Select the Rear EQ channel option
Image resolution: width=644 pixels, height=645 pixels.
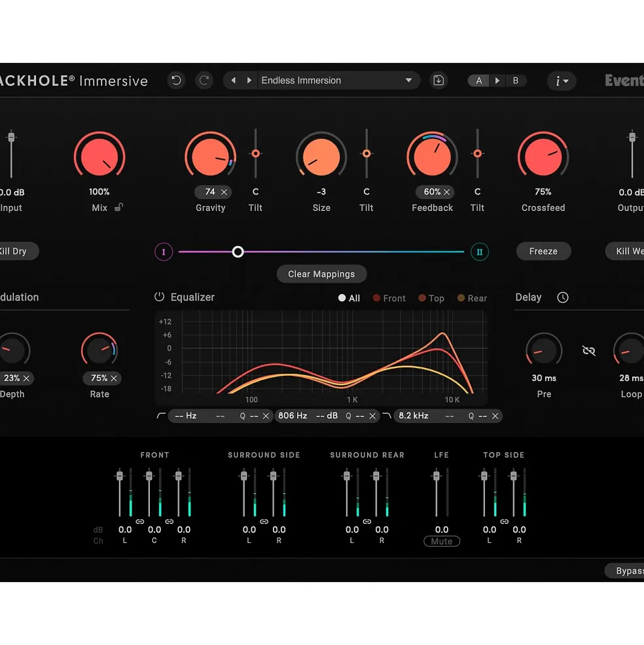click(x=472, y=298)
